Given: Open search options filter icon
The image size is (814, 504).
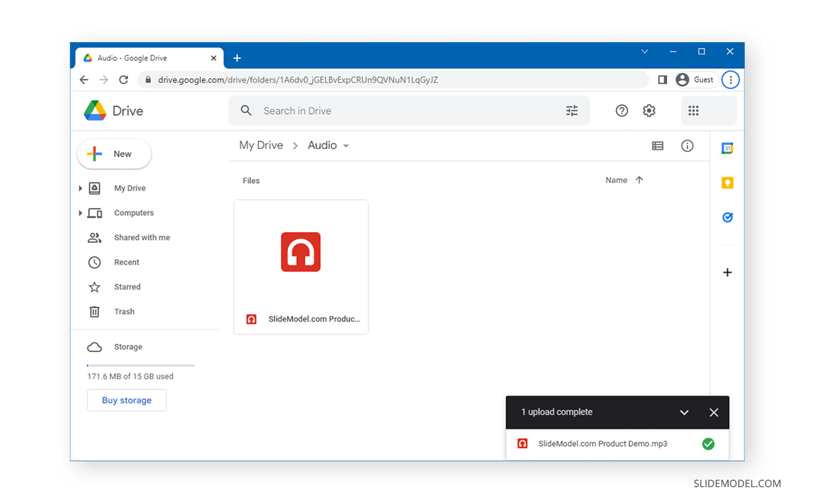Looking at the screenshot, I should [572, 111].
